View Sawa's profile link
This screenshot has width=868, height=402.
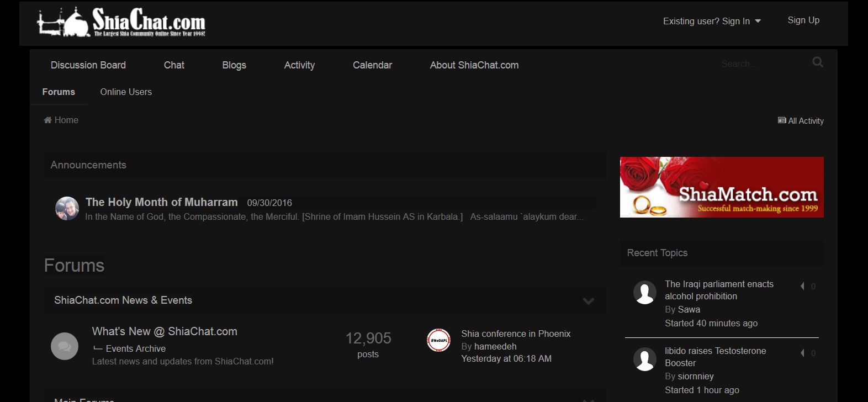[689, 309]
